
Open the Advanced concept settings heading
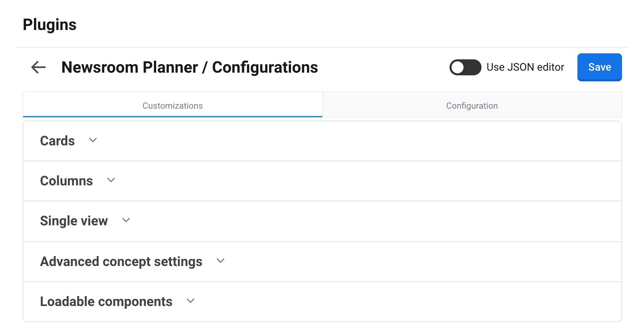(x=121, y=262)
